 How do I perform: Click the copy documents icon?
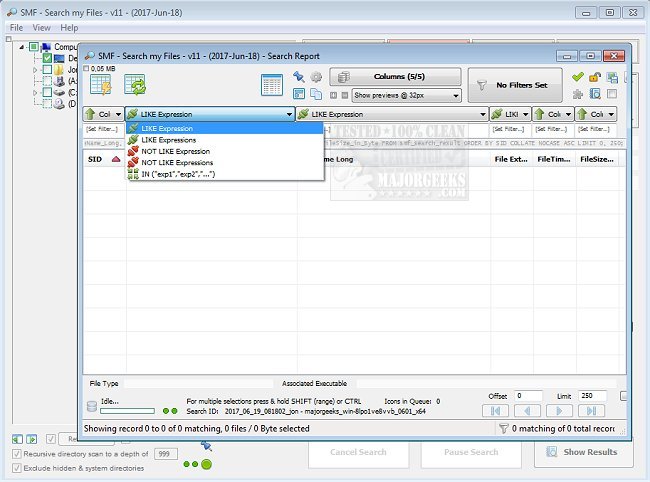[316, 94]
